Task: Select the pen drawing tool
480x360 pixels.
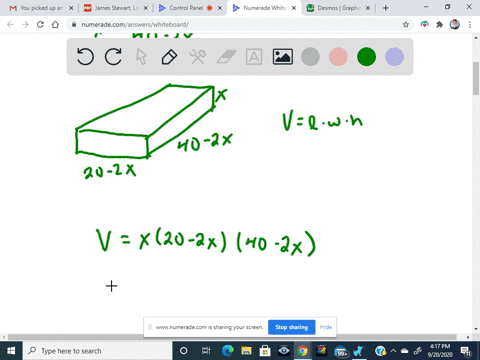Action: pos(169,57)
